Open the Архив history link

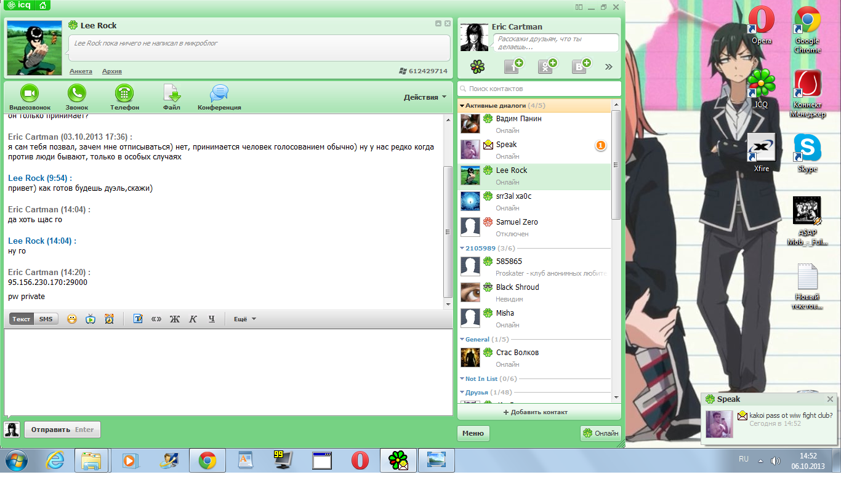click(112, 71)
